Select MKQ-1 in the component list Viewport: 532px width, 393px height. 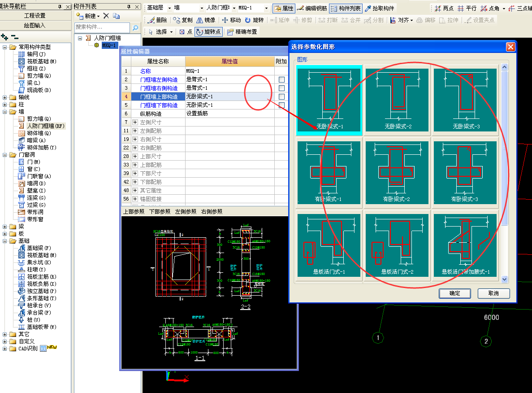[109, 45]
